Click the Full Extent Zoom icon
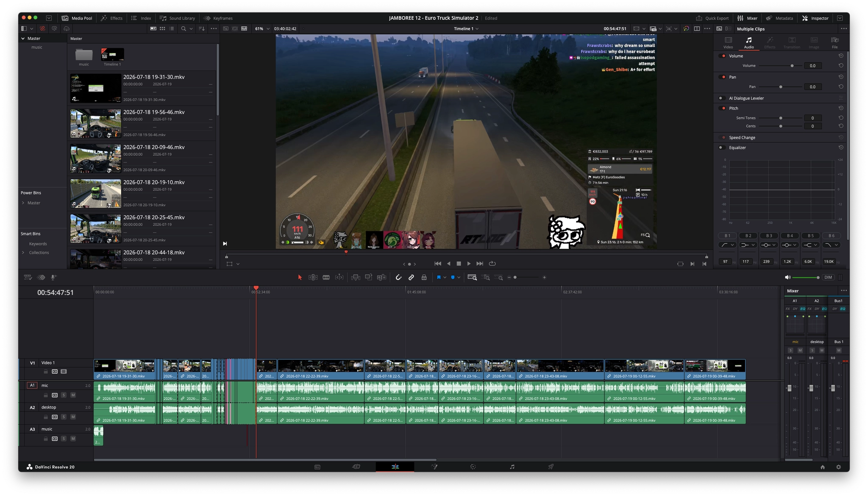Screen dimensions: 868x496 pos(472,277)
